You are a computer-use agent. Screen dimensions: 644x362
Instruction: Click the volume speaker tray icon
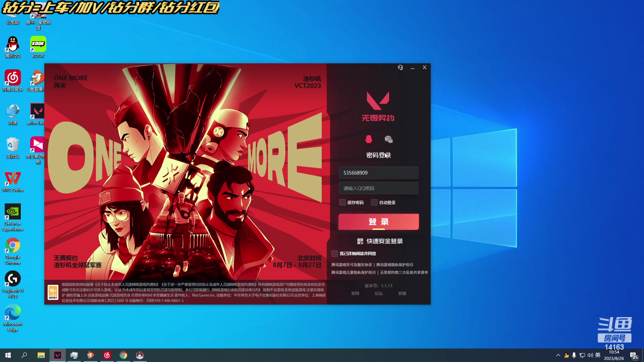pyautogui.click(x=590, y=355)
